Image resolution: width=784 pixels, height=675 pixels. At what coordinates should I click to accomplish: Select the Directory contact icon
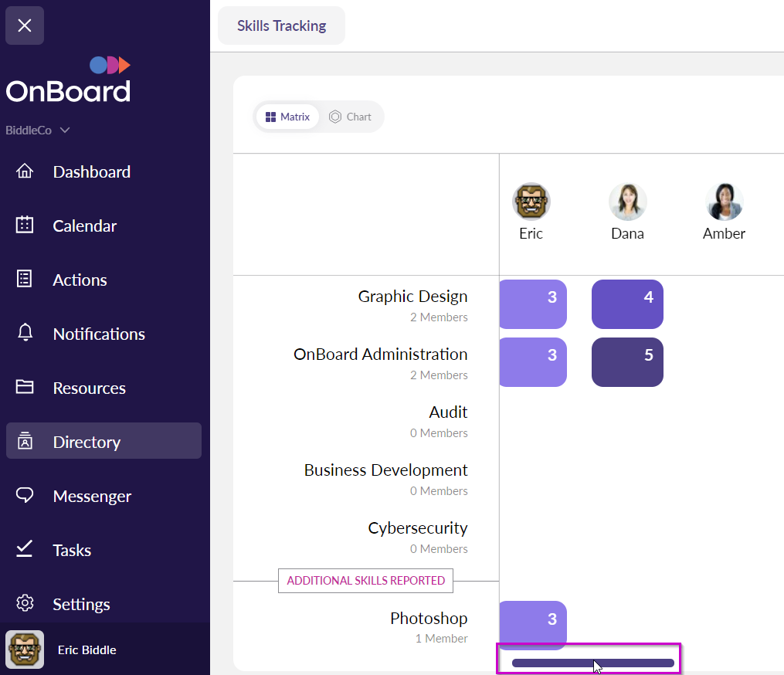coord(25,442)
